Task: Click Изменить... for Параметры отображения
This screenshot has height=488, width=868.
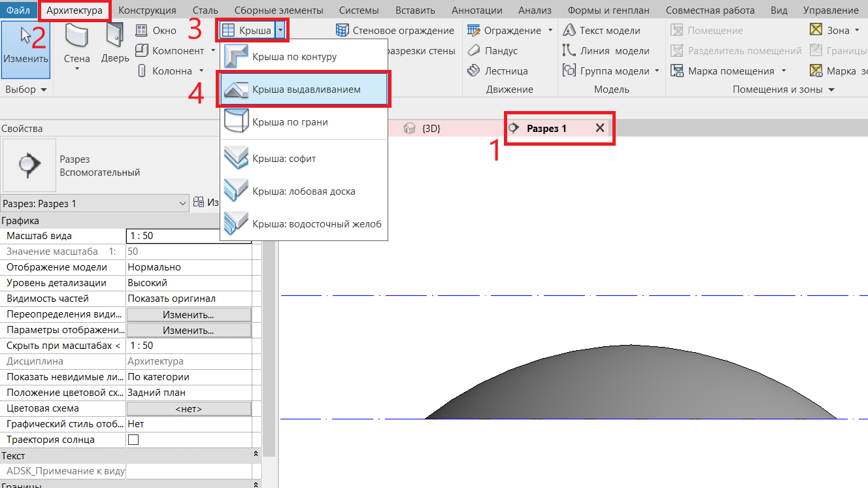Action: (189, 330)
